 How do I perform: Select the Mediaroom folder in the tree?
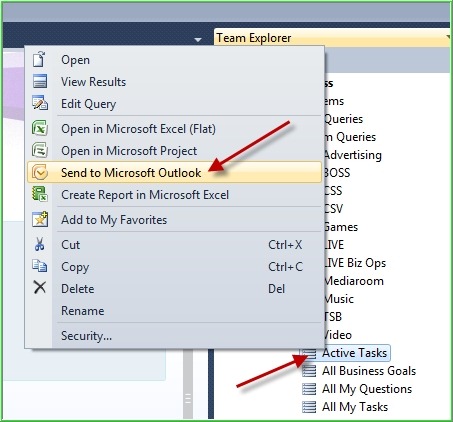click(354, 281)
